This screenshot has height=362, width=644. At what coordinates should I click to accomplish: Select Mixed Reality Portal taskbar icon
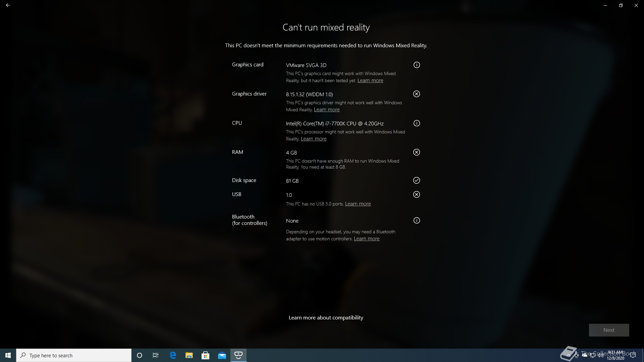coord(238,355)
